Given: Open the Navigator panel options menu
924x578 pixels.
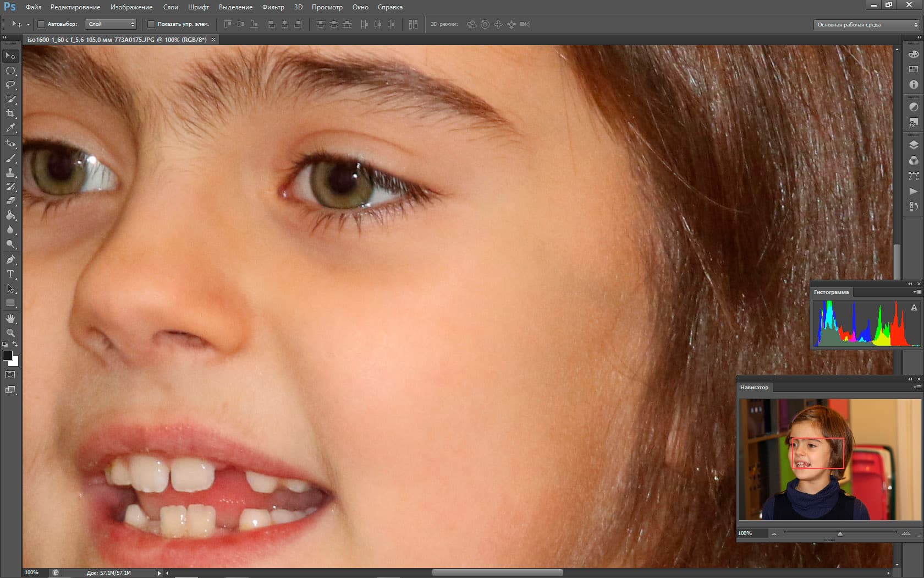Looking at the screenshot, I should pos(917,388).
